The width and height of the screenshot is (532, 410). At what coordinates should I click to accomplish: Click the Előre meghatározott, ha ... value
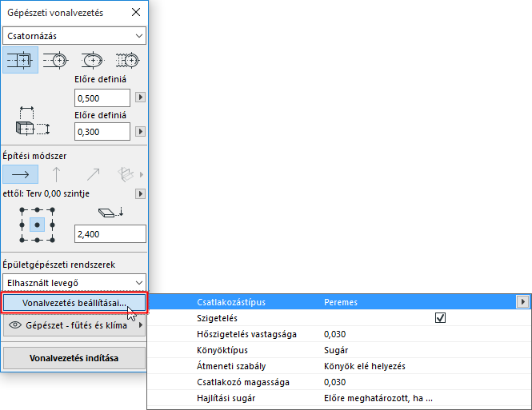tap(378, 398)
